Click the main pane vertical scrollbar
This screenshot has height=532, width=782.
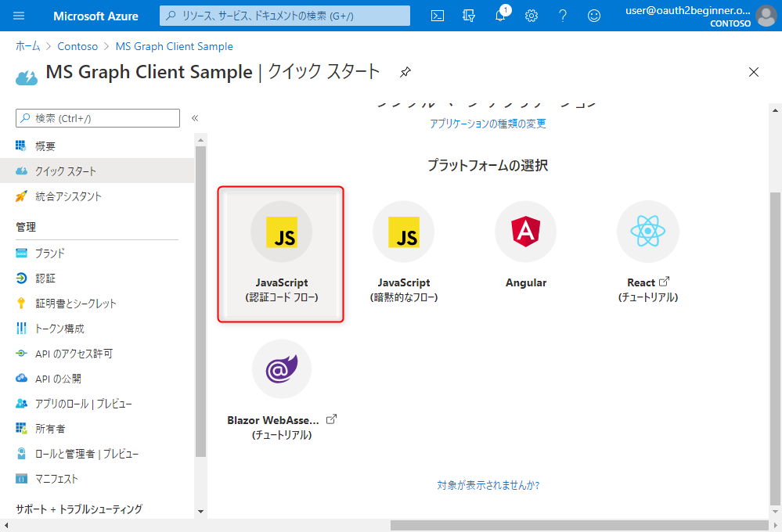(x=775, y=349)
